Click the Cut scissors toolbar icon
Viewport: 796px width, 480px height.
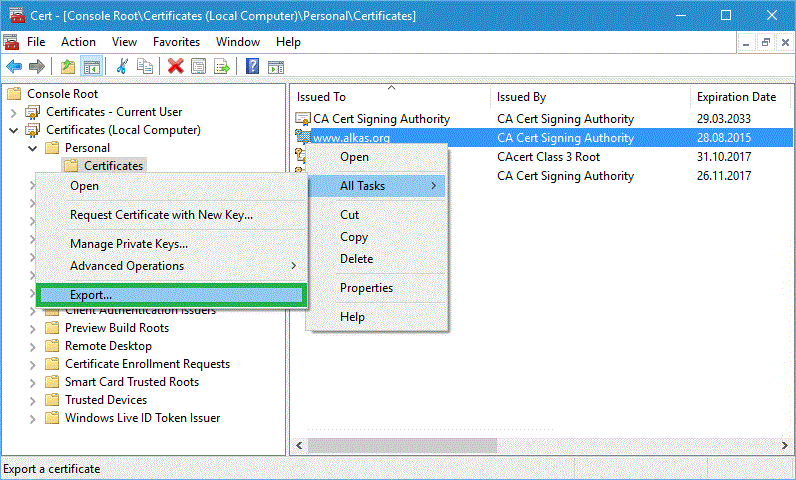122,66
